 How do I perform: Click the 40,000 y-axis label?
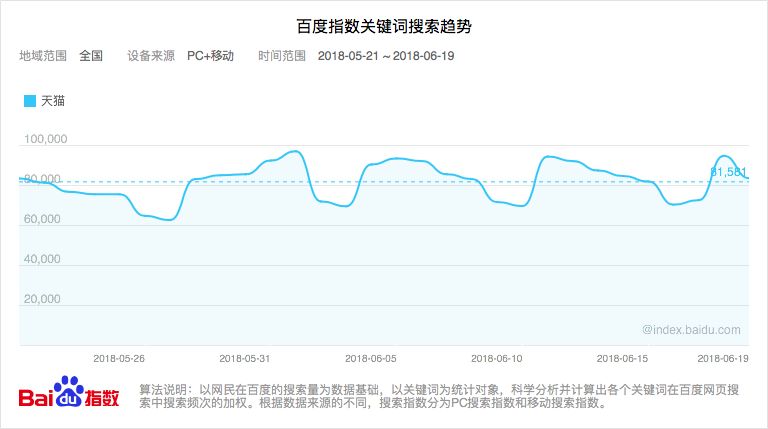(x=42, y=259)
